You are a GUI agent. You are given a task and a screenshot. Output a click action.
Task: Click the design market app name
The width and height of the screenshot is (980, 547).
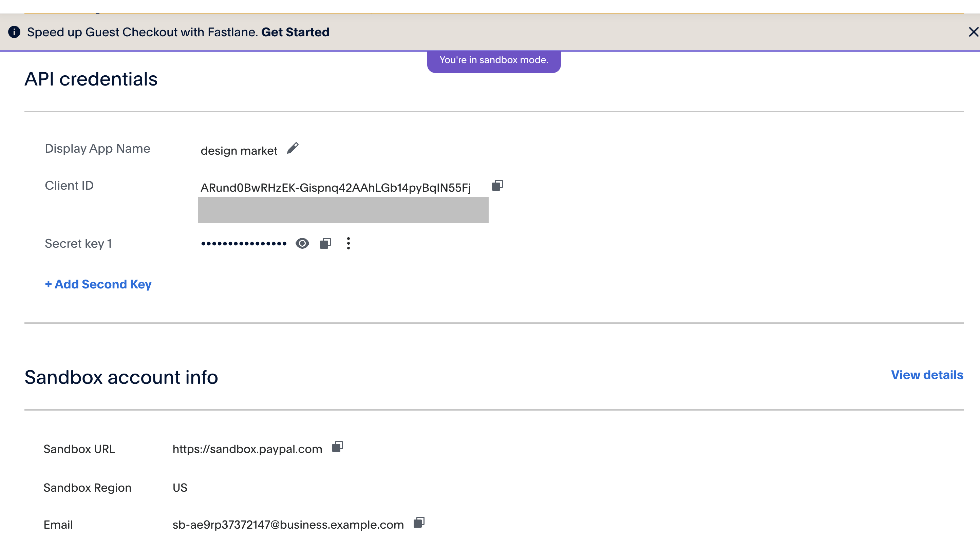pyautogui.click(x=239, y=151)
